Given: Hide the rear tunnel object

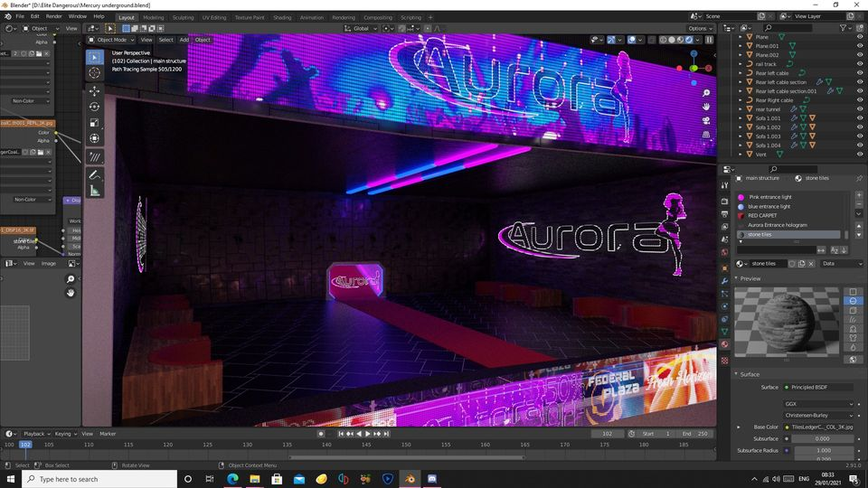Looking at the screenshot, I should [860, 109].
